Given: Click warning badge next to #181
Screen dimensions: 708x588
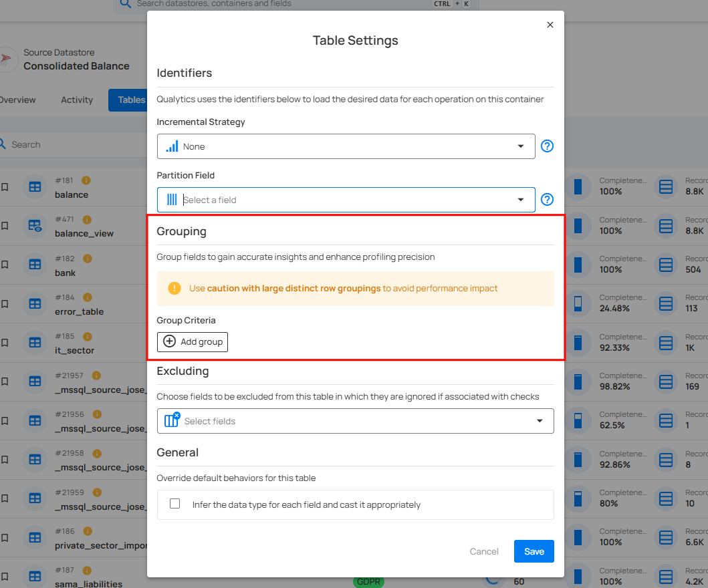Looking at the screenshot, I should tap(86, 180).
